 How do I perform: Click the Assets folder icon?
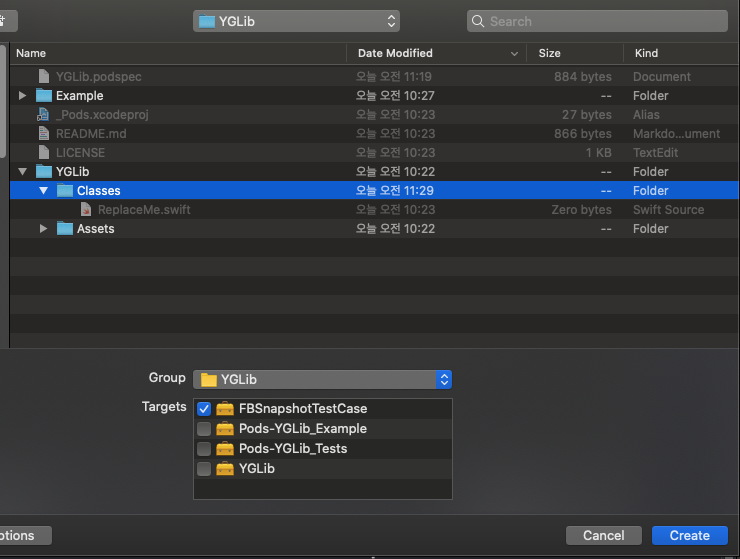pos(65,229)
